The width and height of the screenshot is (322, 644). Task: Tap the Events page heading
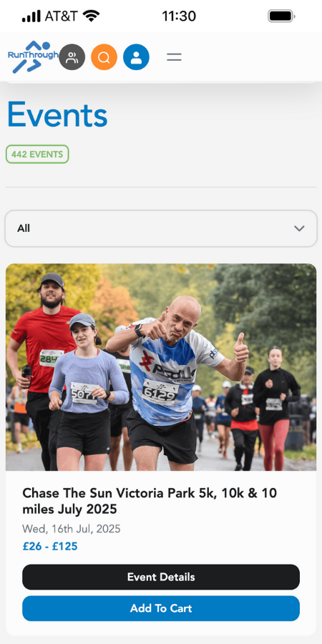tap(57, 115)
